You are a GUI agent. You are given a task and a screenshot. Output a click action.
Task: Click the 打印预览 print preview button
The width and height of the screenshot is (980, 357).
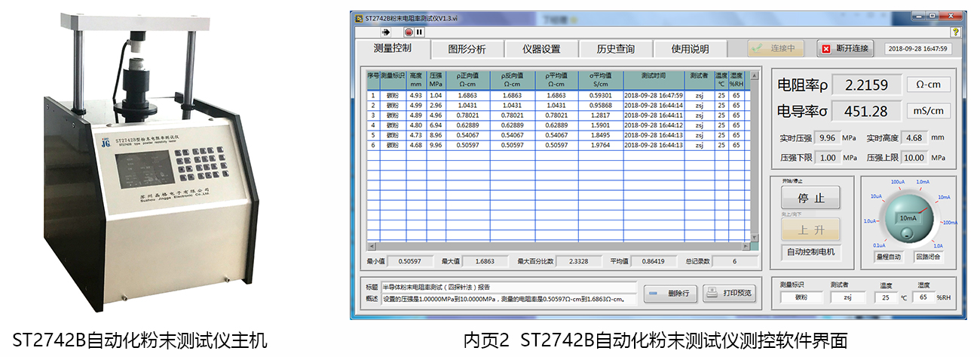tap(729, 294)
